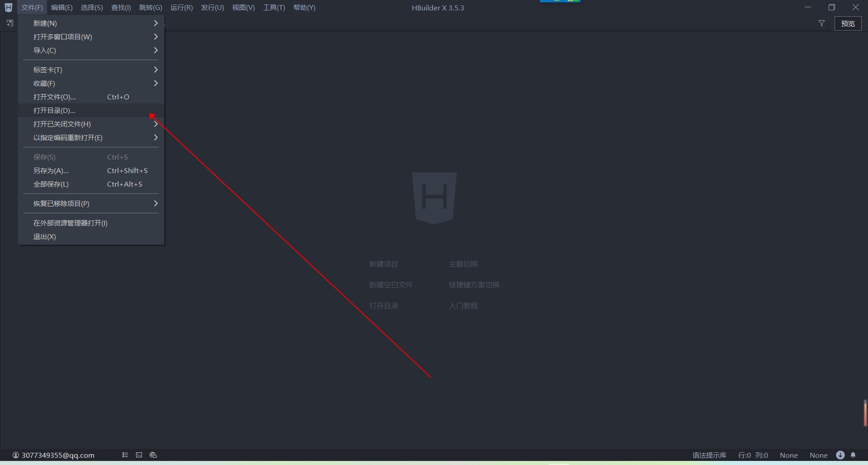Click the 行:0 列:0 cursor position
Image resolution: width=868 pixels, height=465 pixels.
tap(753, 455)
